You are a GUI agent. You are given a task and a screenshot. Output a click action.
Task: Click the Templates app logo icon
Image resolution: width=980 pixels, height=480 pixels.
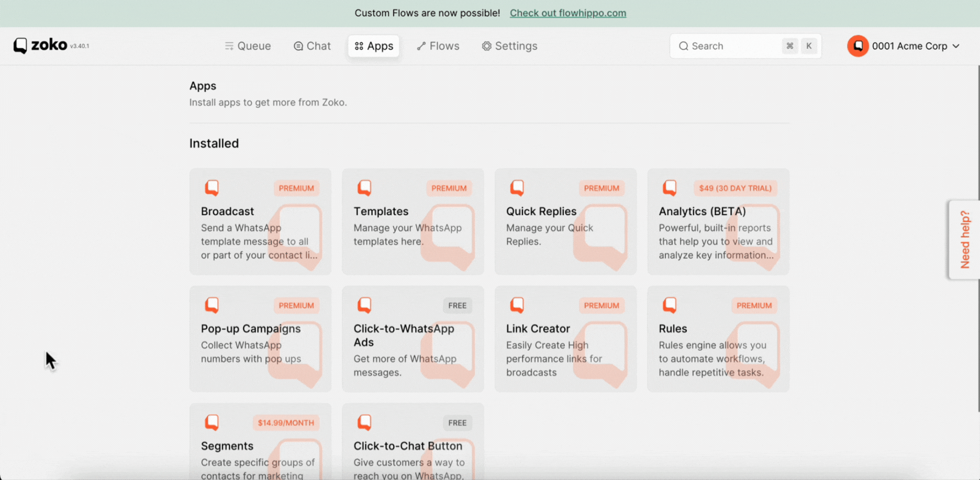[x=364, y=187]
